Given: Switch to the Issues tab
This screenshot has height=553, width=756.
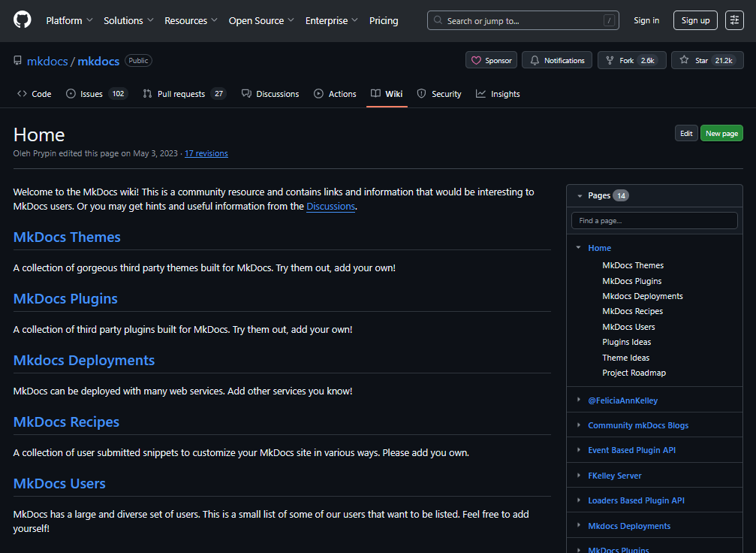Looking at the screenshot, I should click(x=96, y=94).
